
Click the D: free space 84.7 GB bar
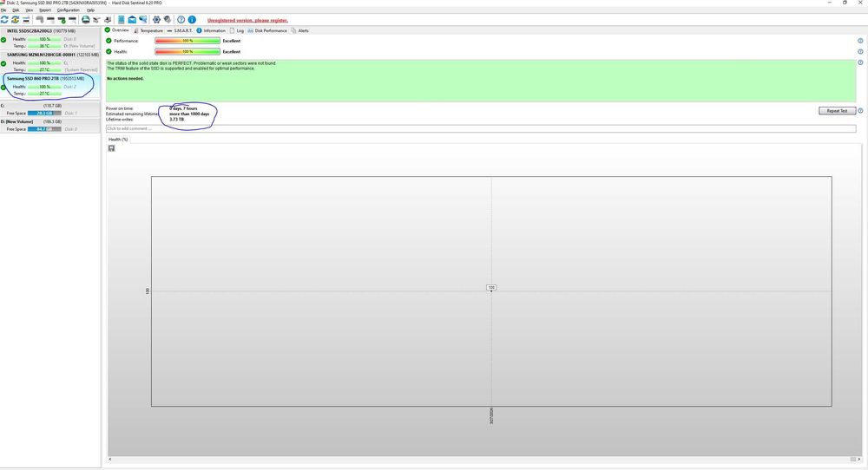[44, 129]
